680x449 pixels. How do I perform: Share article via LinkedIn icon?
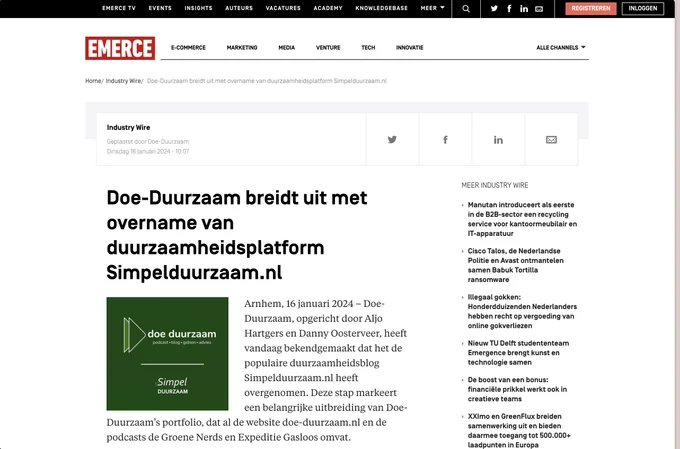pyautogui.click(x=498, y=139)
